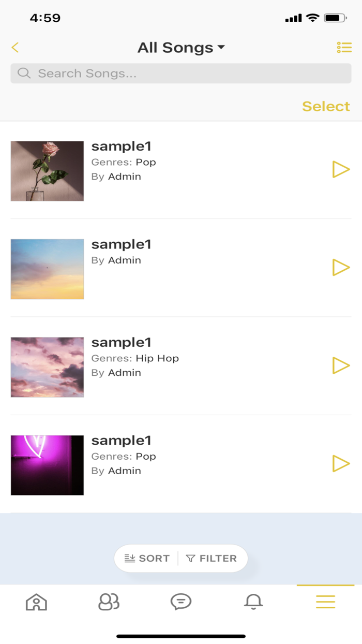The image size is (362, 644).
Task: Open the FILTER options
Action: tap(212, 558)
